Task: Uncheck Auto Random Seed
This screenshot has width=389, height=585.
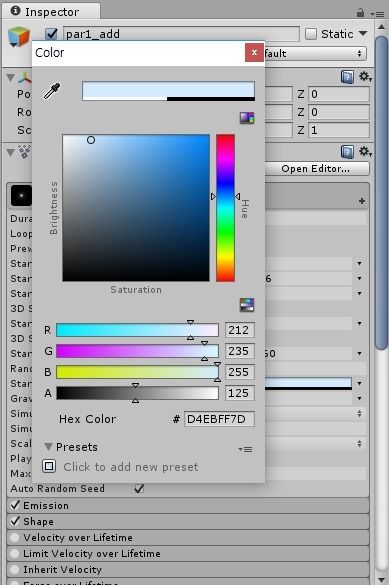Action: coord(139,488)
